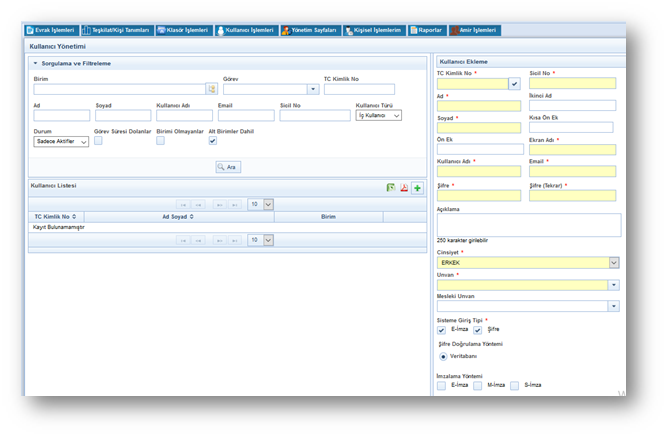
Task: Open the Evrak İşlemleri menu
Action: tap(49, 30)
